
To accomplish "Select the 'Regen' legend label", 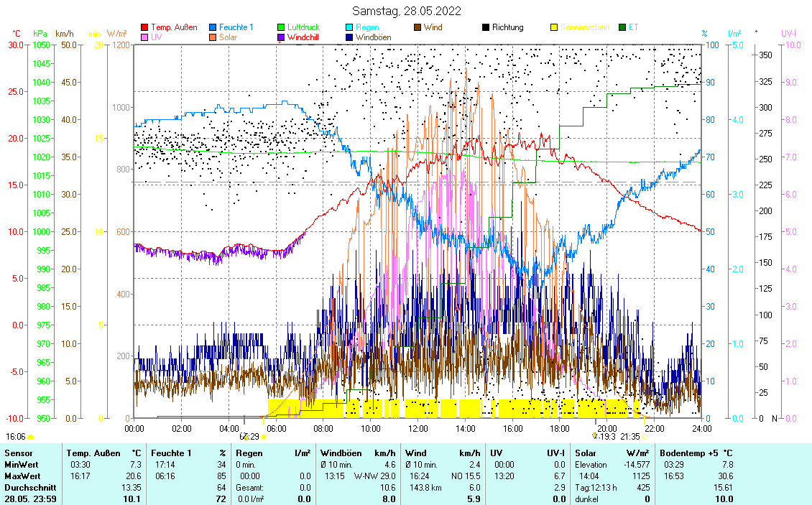I will (367, 27).
